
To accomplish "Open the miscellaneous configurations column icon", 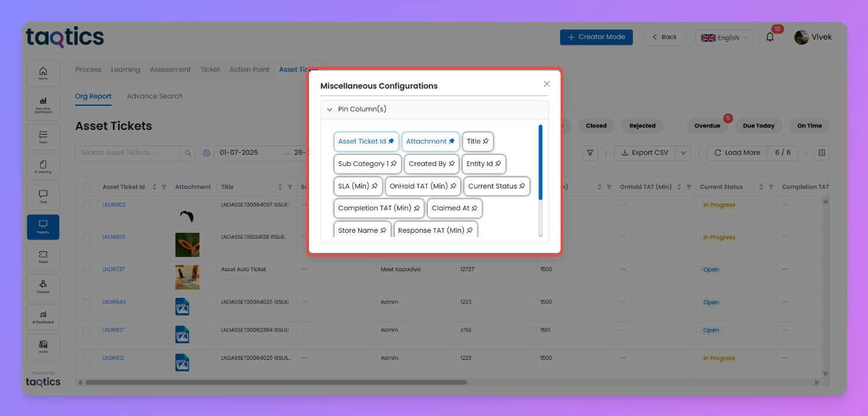I will point(821,152).
